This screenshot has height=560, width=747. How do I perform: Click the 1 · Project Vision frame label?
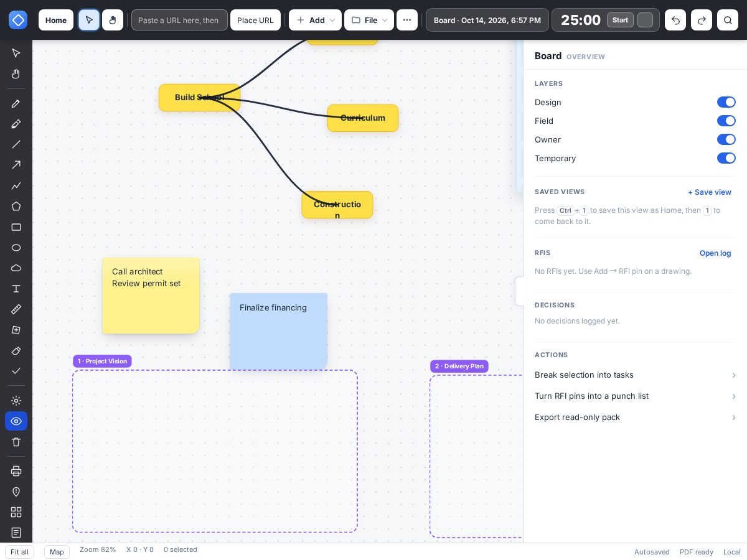pyautogui.click(x=102, y=361)
